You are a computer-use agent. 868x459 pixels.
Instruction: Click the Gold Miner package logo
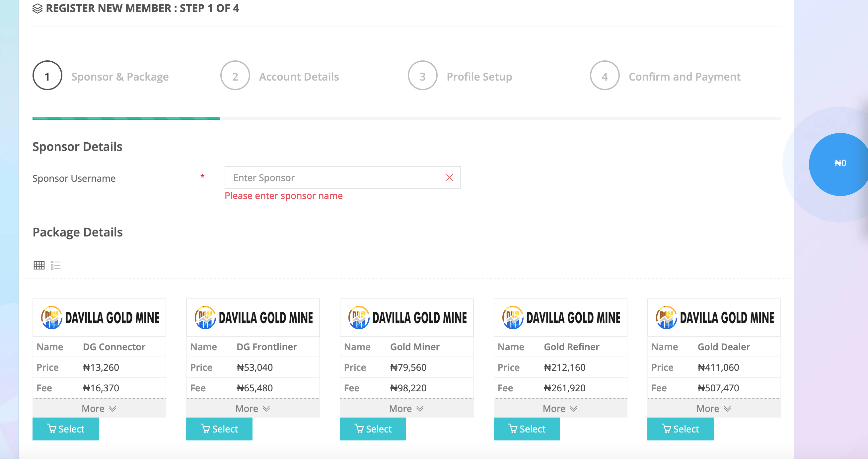407,318
